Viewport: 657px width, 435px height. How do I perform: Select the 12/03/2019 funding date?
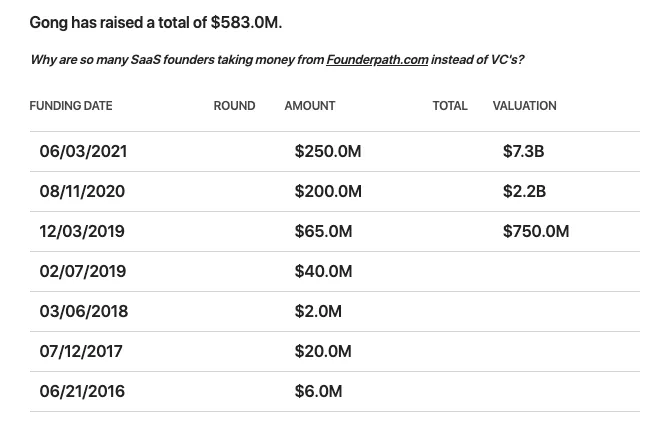point(82,232)
